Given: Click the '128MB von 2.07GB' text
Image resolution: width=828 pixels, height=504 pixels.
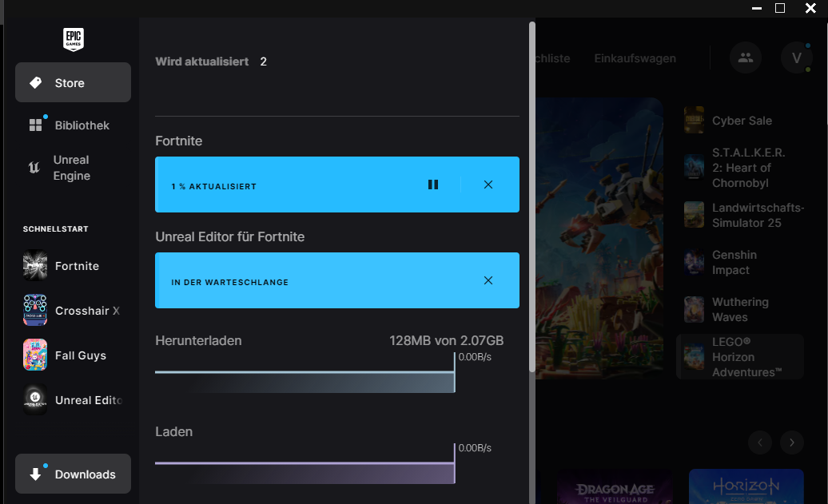Looking at the screenshot, I should click(446, 341).
